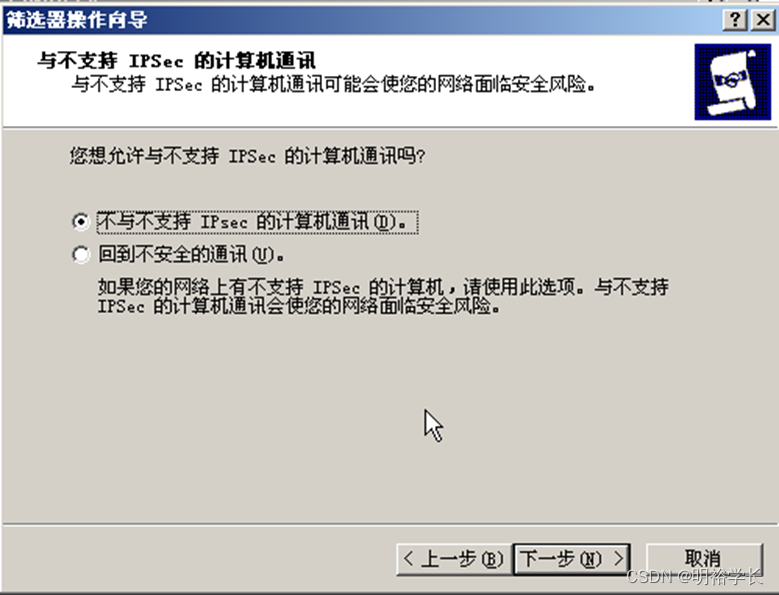Go back with 上一步(B) button
This screenshot has height=595, width=779.
tap(454, 559)
